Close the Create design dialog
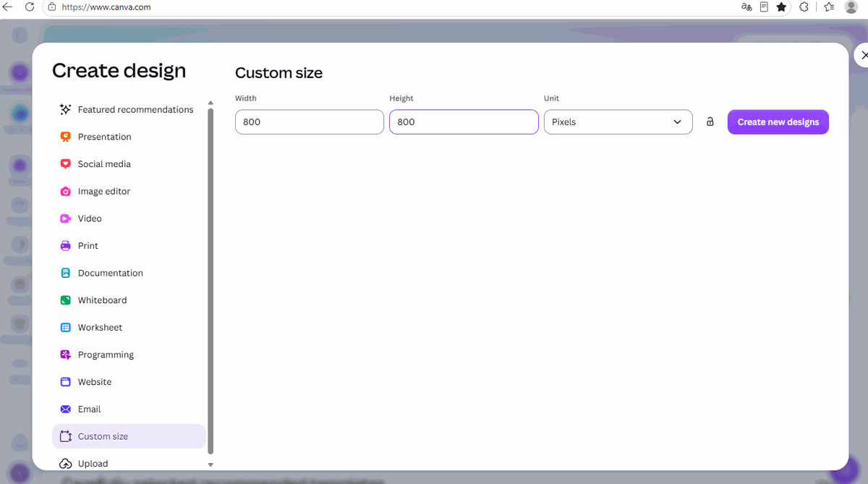Viewport: 868px width, 484px height. click(863, 55)
